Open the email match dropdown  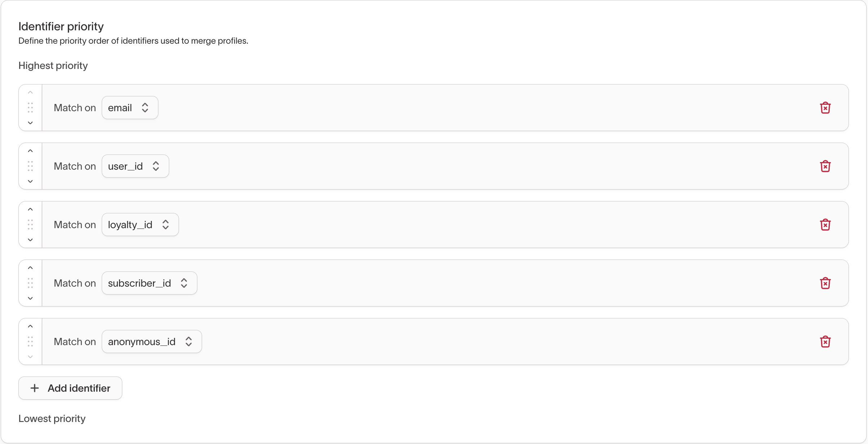130,108
